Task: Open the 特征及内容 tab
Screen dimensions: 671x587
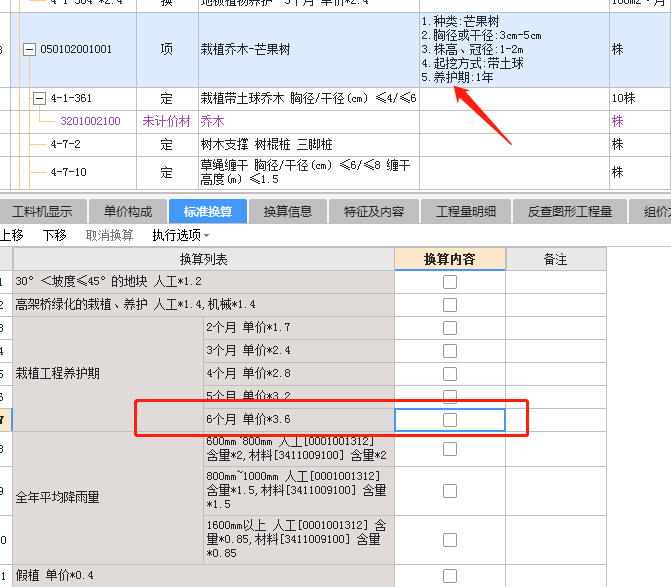Action: pos(374,211)
